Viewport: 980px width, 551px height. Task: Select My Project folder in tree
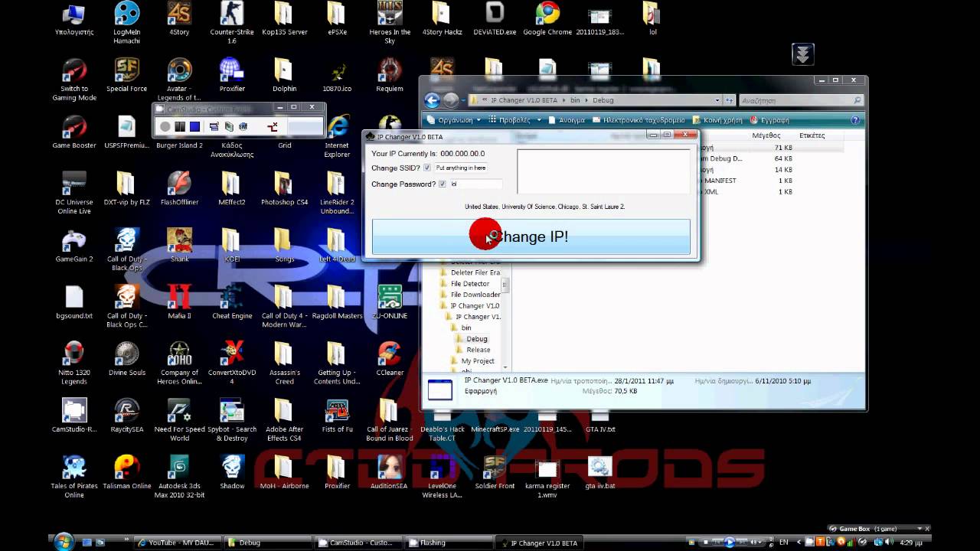pyautogui.click(x=472, y=361)
